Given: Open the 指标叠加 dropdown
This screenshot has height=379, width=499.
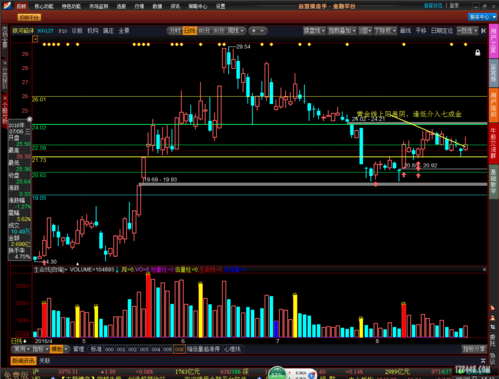Looking at the screenshot, I should 342,31.
